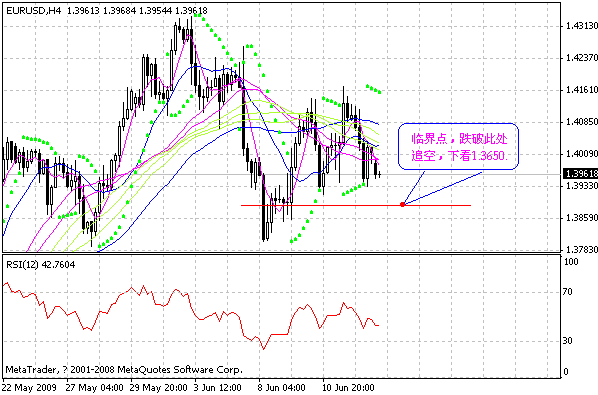Screen dimensions: 598x395
Task: Select the 1.39330 price axis label
Action: (x=582, y=186)
